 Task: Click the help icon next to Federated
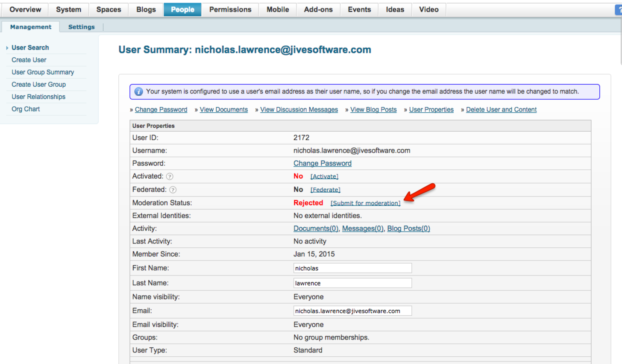click(173, 190)
